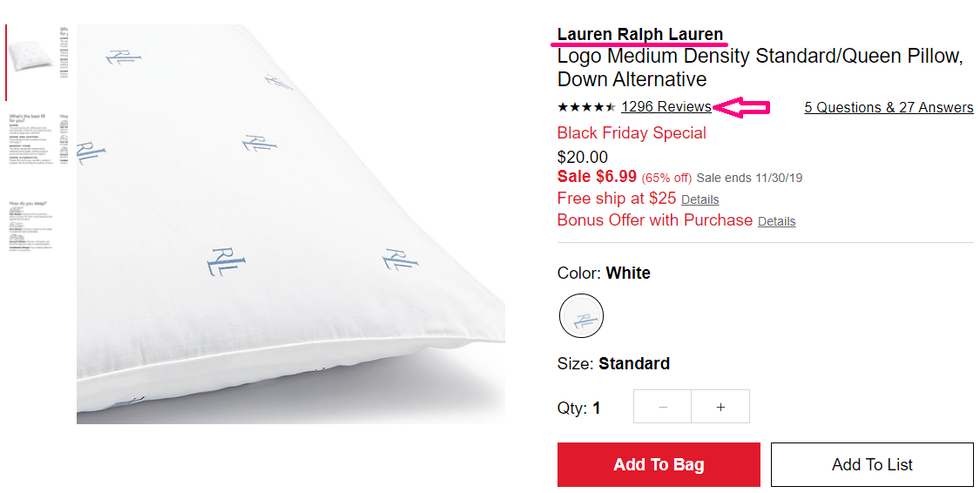The image size is (980, 493).
Task: Add the pillow to bag
Action: coord(659,464)
